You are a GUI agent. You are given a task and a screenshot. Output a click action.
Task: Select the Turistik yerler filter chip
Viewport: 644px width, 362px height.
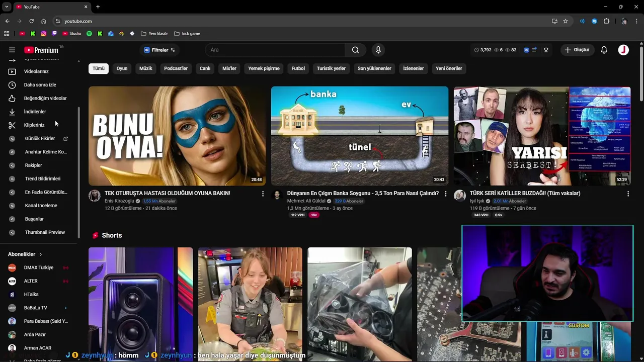pos(331,68)
